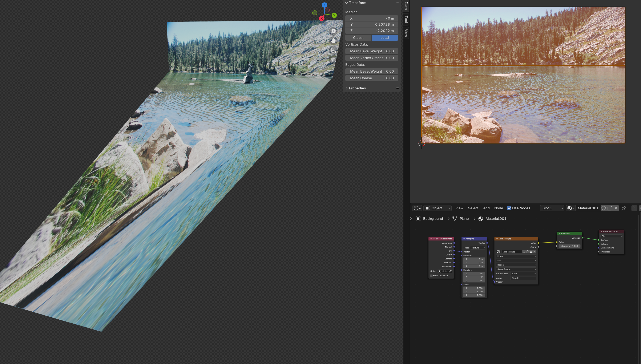Enable the From Instancer checkbox
This screenshot has width=641, height=364.
(x=431, y=276)
